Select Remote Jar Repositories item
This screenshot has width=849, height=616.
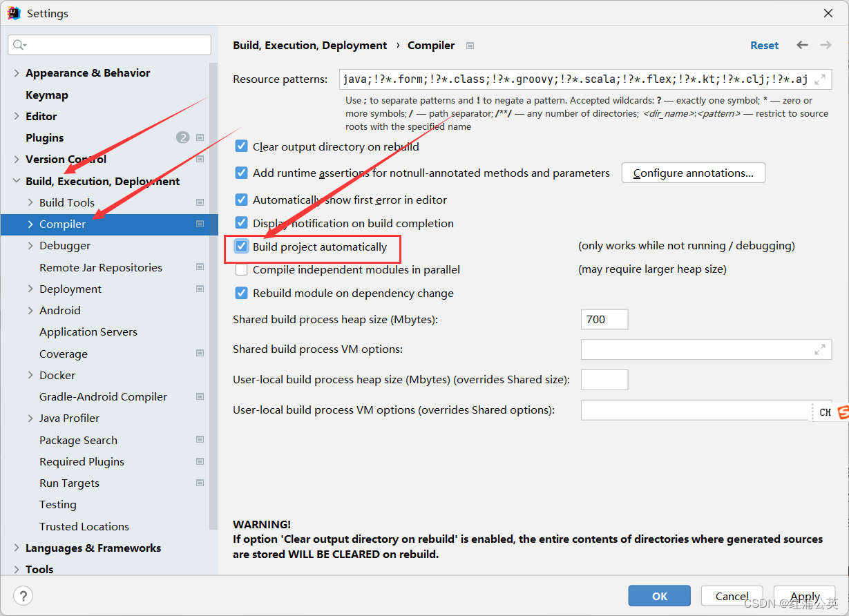[101, 267]
